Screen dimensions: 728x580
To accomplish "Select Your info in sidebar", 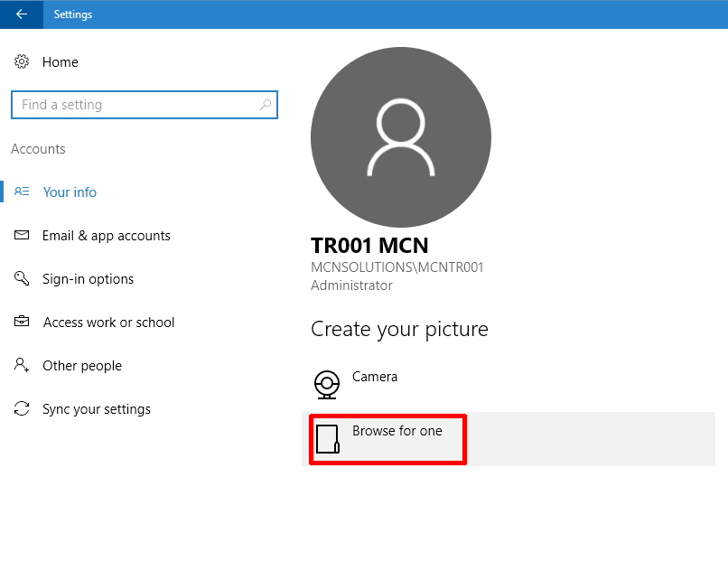I will coord(70,192).
